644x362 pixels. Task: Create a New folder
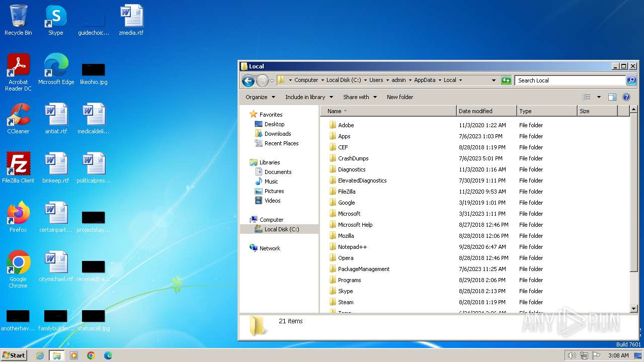400,97
